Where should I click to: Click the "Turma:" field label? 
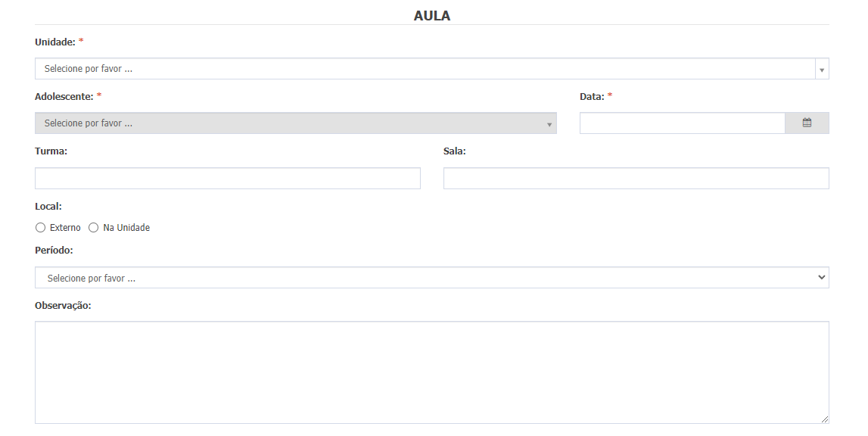coord(51,151)
